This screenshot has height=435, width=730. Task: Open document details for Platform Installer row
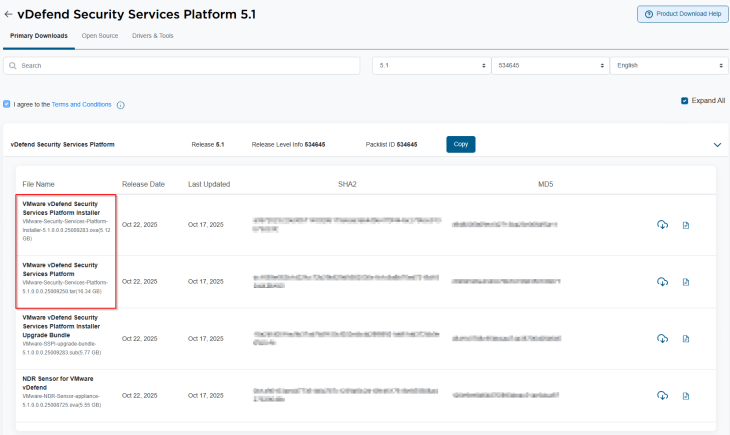pyautogui.click(x=686, y=225)
